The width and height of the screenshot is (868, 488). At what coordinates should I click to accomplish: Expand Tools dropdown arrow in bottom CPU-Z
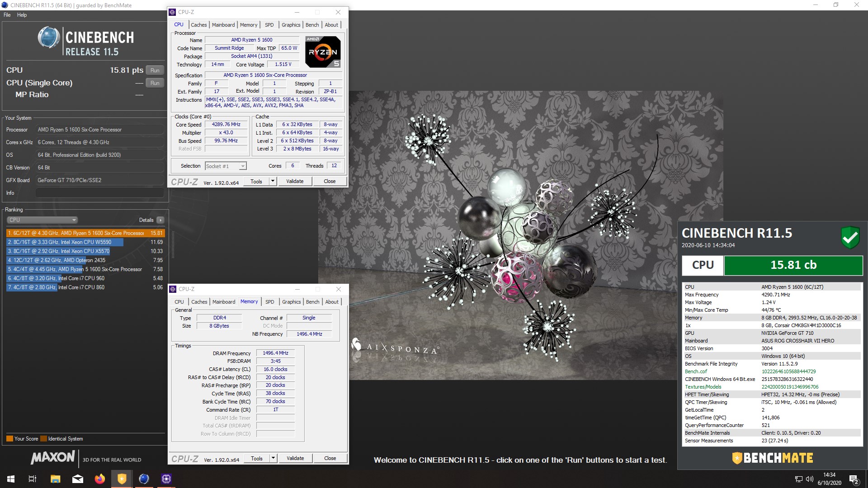(x=273, y=458)
